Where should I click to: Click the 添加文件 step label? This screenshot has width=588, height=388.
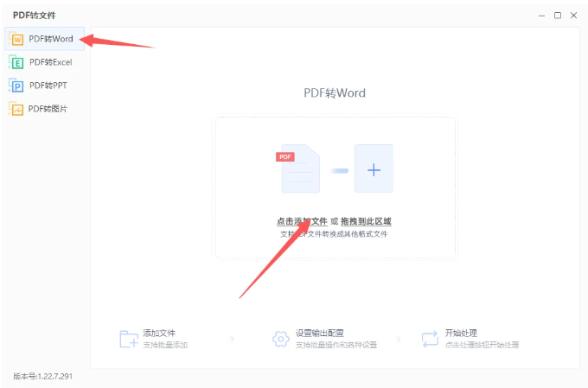coord(159,333)
